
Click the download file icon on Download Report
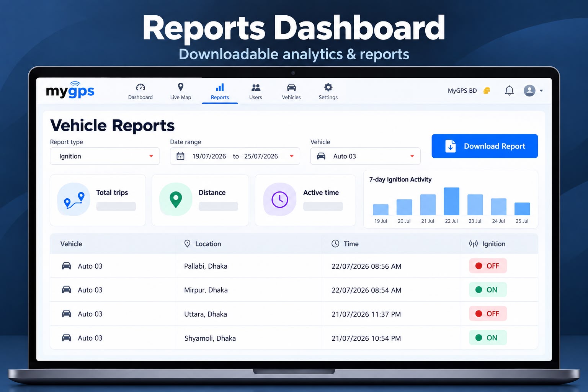coord(451,146)
